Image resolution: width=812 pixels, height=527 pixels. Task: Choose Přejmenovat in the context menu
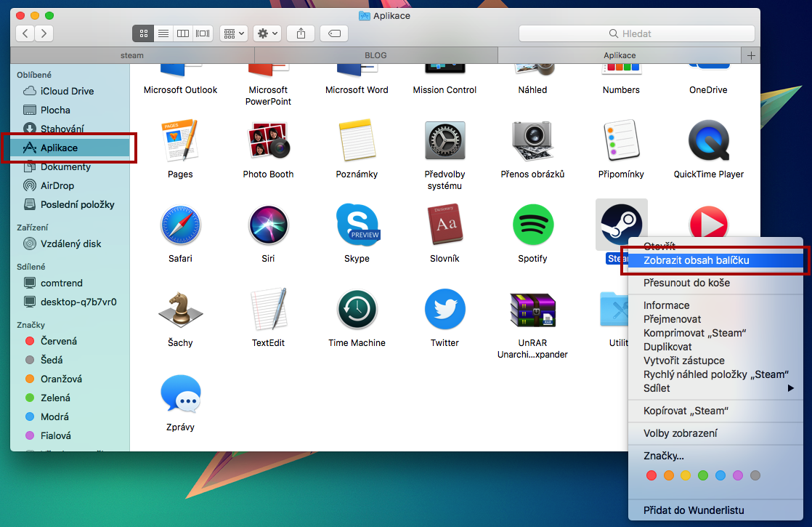715,319
